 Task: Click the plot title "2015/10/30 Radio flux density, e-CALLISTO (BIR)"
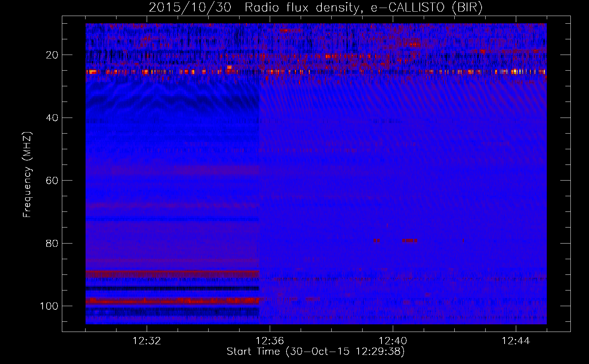pyautogui.click(x=316, y=8)
